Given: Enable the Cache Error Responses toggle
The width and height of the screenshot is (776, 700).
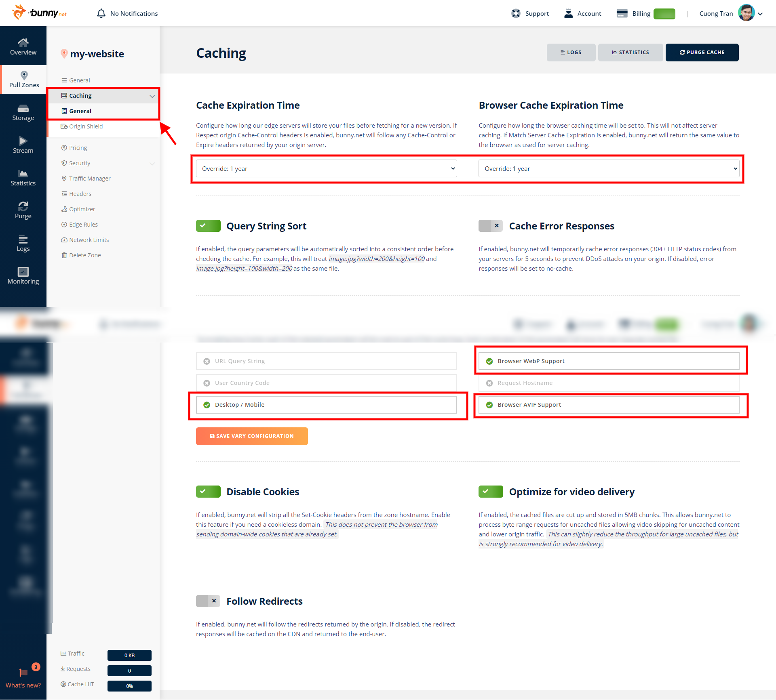Looking at the screenshot, I should click(x=491, y=226).
